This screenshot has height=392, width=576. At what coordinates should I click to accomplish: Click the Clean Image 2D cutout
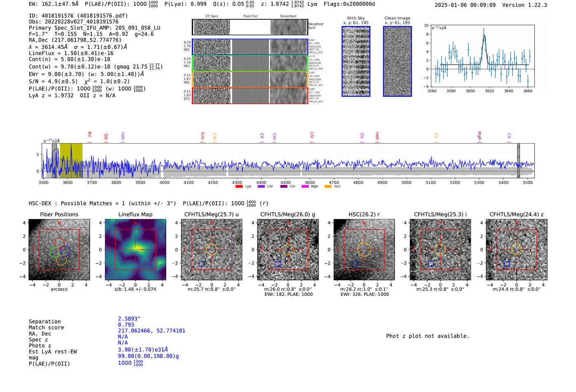point(397,61)
